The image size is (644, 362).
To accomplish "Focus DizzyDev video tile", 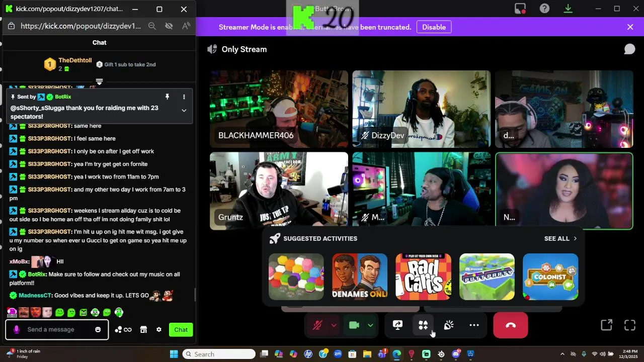I will click(422, 109).
